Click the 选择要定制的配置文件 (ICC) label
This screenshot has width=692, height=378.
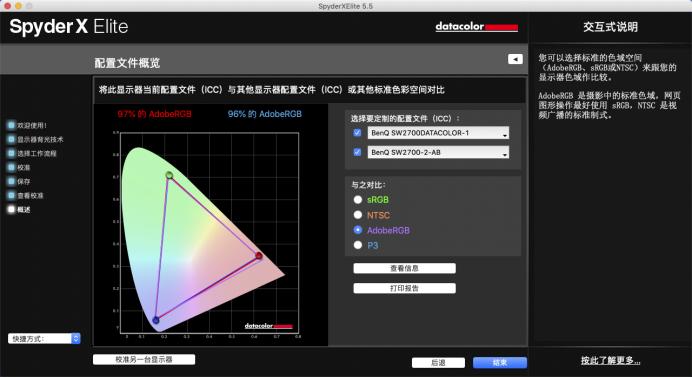405,119
